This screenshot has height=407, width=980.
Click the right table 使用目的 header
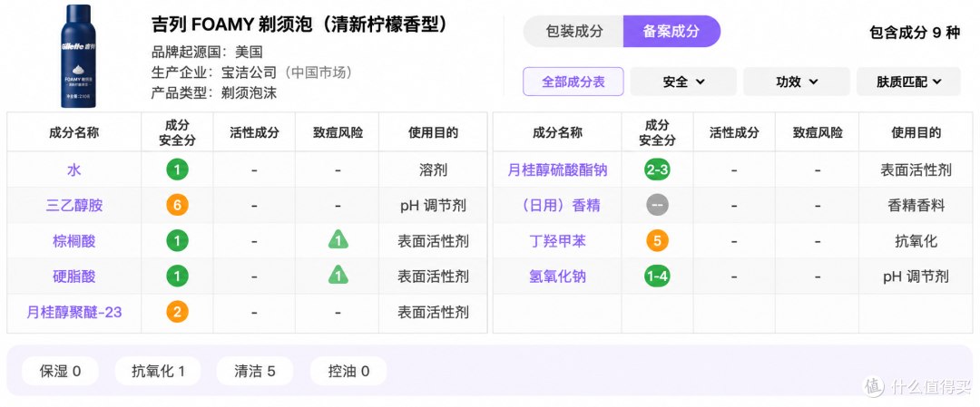(x=916, y=132)
